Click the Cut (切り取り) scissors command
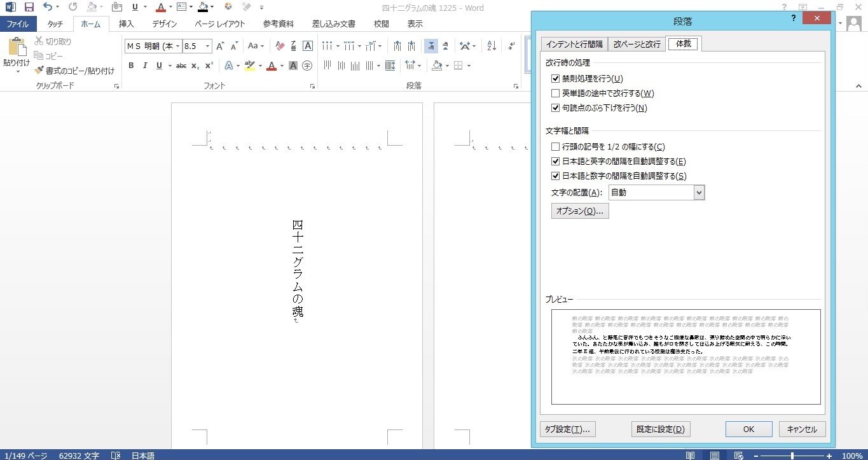Viewport: 868px width, 460px height. coord(53,41)
